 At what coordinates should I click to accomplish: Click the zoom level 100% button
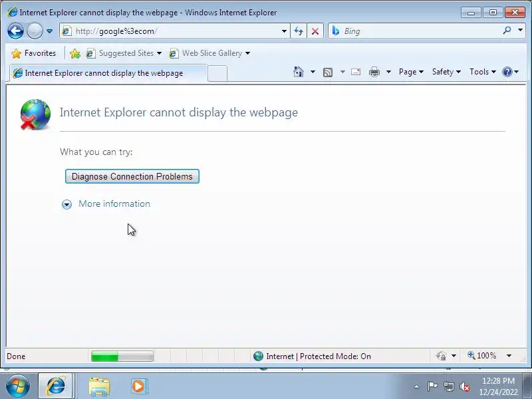click(481, 356)
